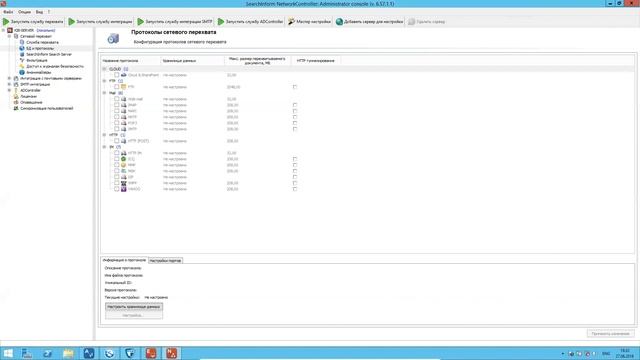Collapse the CLOUD protocol group
The width and height of the screenshot is (640, 360).
click(x=104, y=69)
